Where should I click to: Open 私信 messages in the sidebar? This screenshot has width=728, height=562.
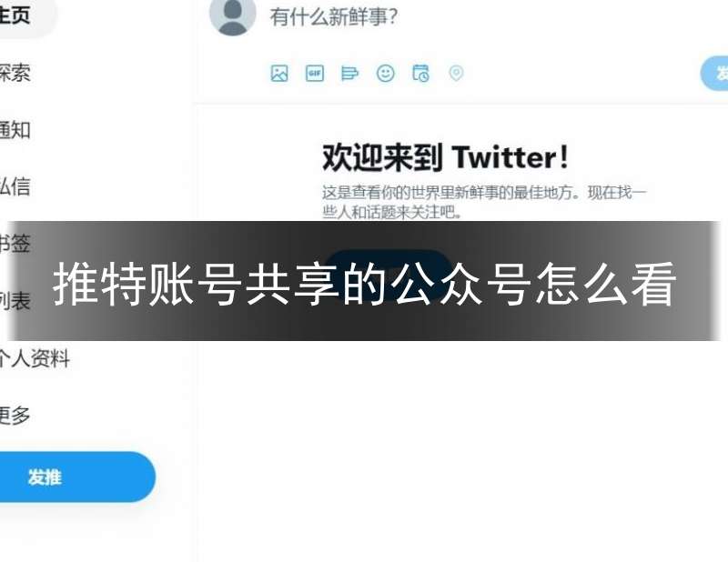point(15,186)
